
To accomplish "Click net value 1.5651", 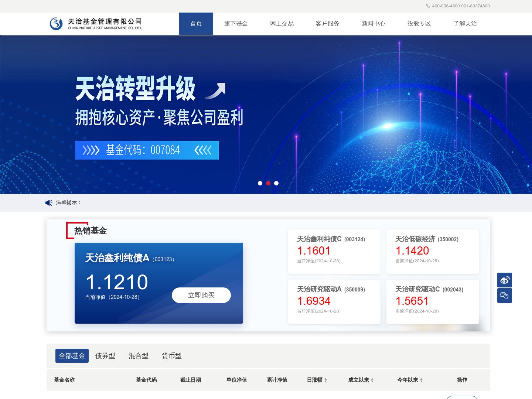I will [x=412, y=301].
